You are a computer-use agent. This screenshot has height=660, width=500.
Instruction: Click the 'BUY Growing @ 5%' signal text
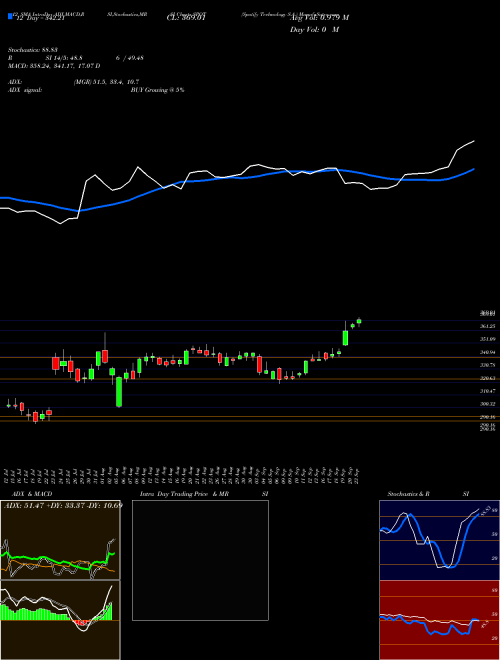point(157,90)
